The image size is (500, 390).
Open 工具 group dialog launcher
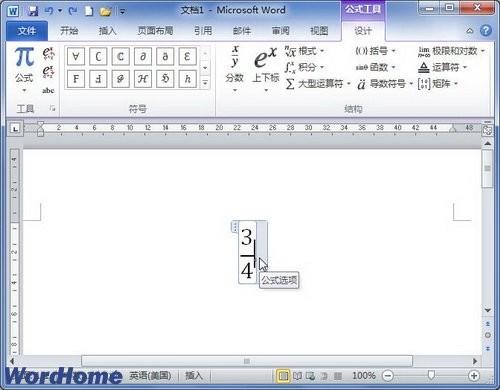click(x=52, y=108)
